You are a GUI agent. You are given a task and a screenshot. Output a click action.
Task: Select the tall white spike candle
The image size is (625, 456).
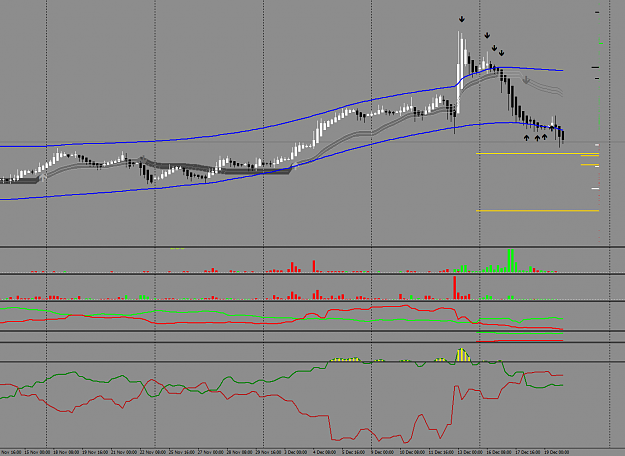click(459, 73)
